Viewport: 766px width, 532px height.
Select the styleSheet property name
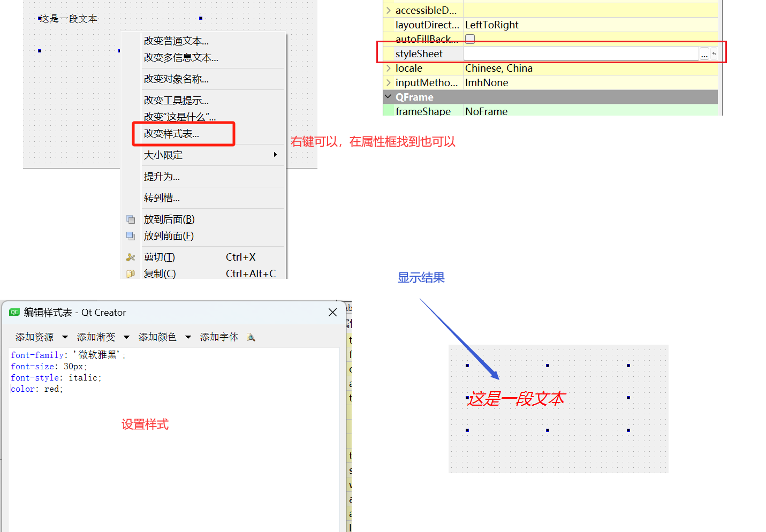(x=419, y=54)
